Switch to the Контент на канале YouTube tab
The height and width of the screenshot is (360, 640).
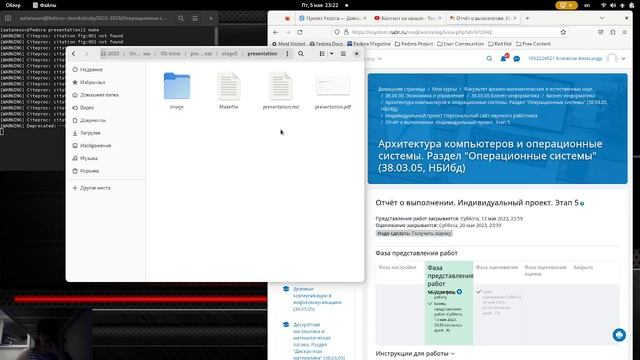coord(407,18)
